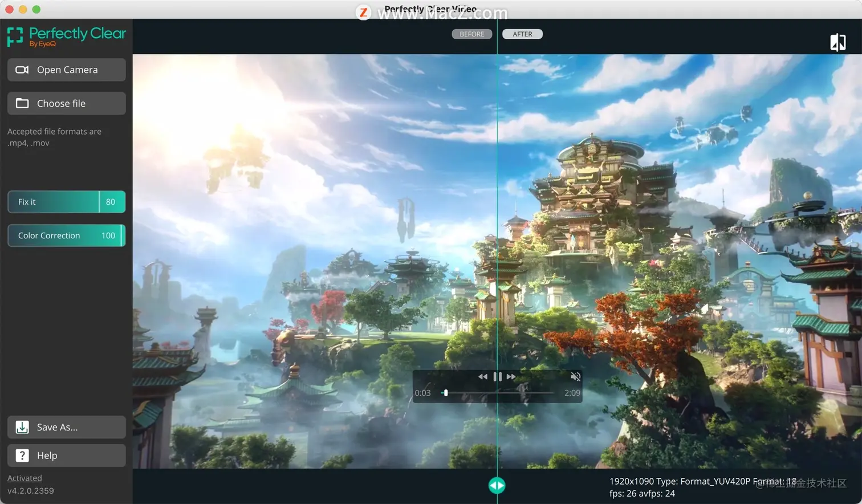Close the window with red button
Screen dimensions: 862x504
coord(9,9)
